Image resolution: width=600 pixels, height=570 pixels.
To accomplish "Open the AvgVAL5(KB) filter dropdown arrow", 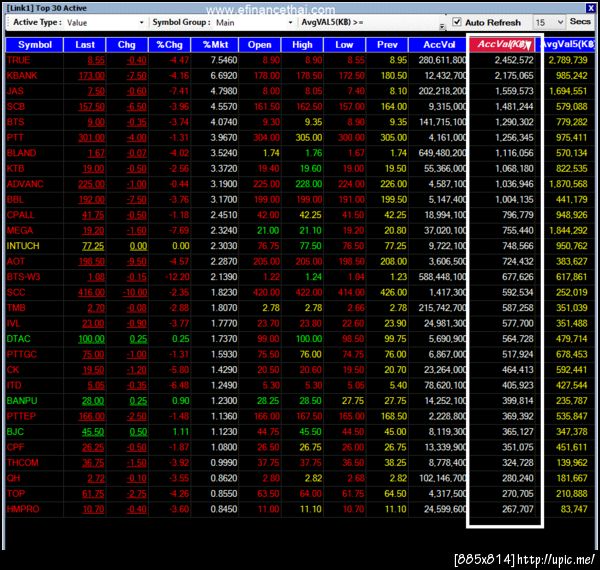I will 442,26.
